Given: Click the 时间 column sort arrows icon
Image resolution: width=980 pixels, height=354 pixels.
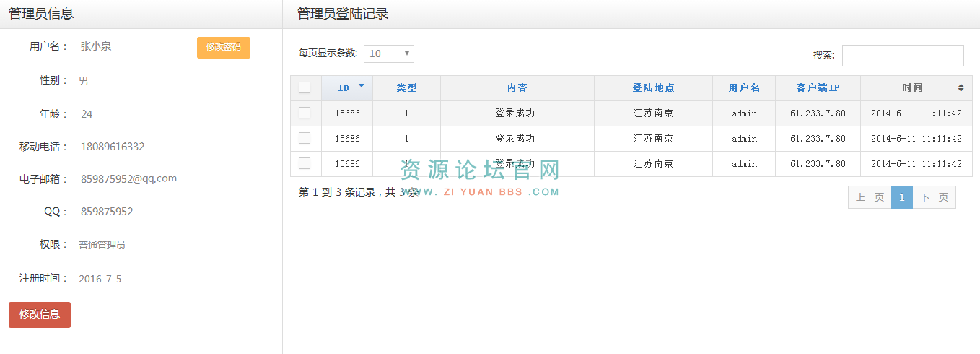Looking at the screenshot, I should pos(961,87).
